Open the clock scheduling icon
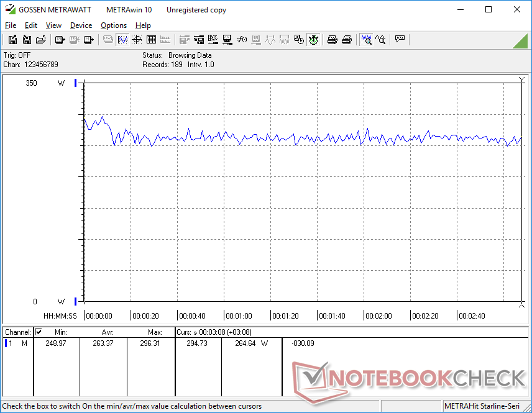The image size is (532, 413). click(298, 40)
